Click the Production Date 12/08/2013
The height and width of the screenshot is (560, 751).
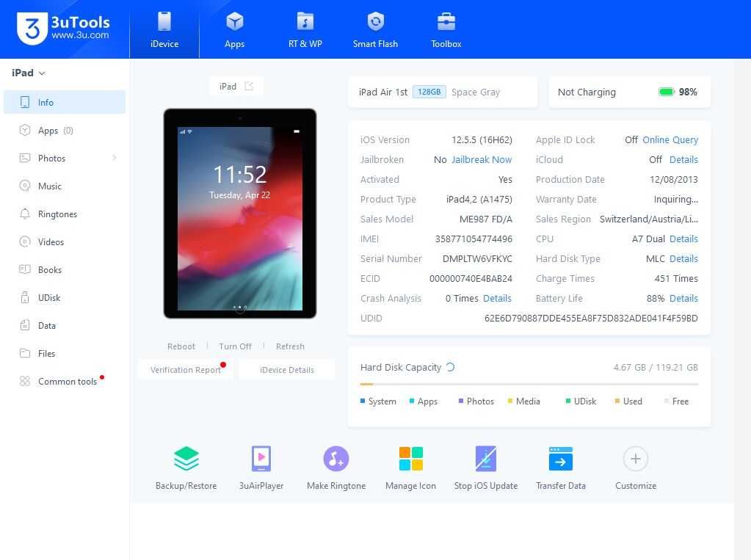click(674, 180)
